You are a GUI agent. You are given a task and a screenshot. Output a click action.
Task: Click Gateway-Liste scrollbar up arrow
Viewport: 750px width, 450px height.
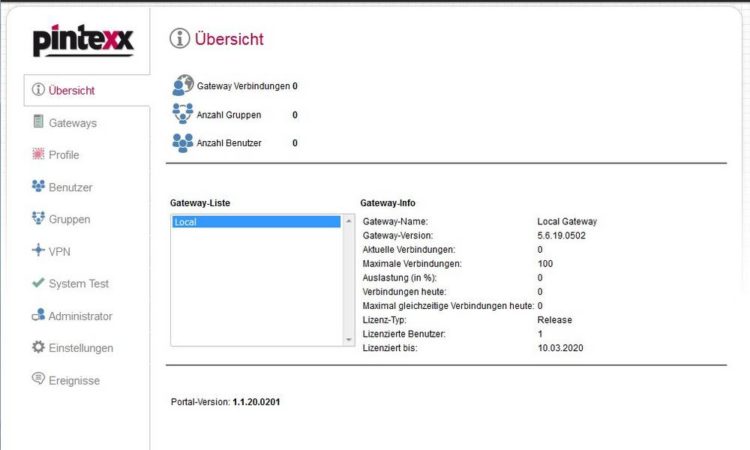coord(349,221)
